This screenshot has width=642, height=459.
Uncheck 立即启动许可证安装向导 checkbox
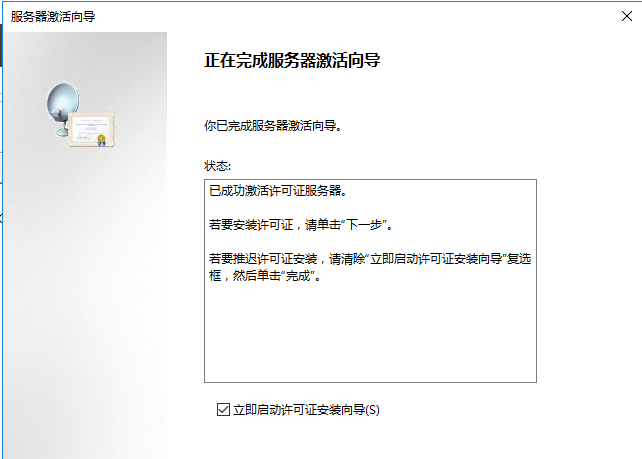tap(223, 409)
